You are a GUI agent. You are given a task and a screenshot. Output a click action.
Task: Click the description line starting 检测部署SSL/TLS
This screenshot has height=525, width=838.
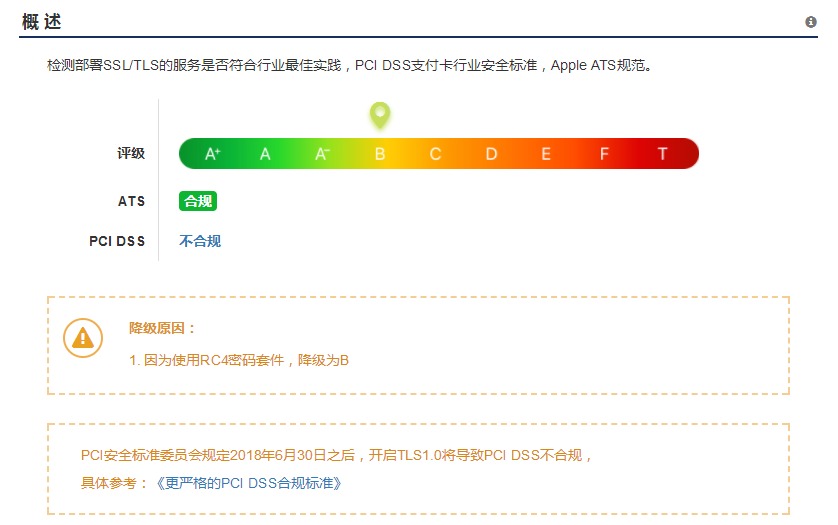point(350,65)
